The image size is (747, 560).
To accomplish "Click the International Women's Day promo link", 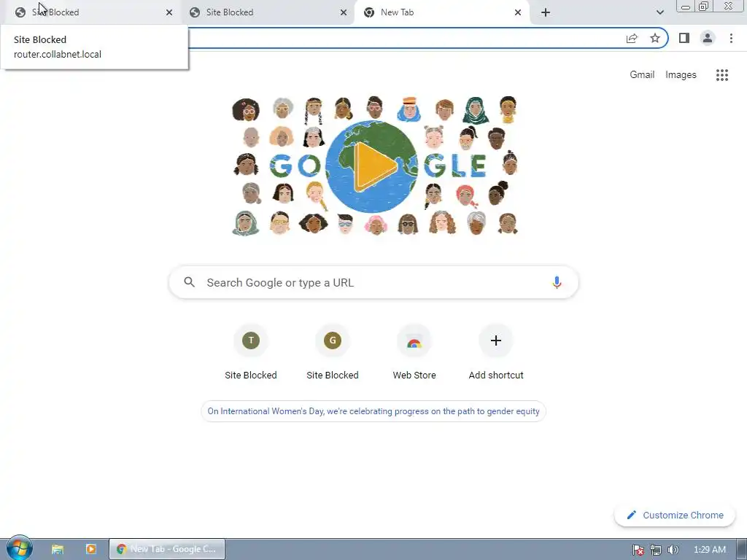I will click(373, 411).
